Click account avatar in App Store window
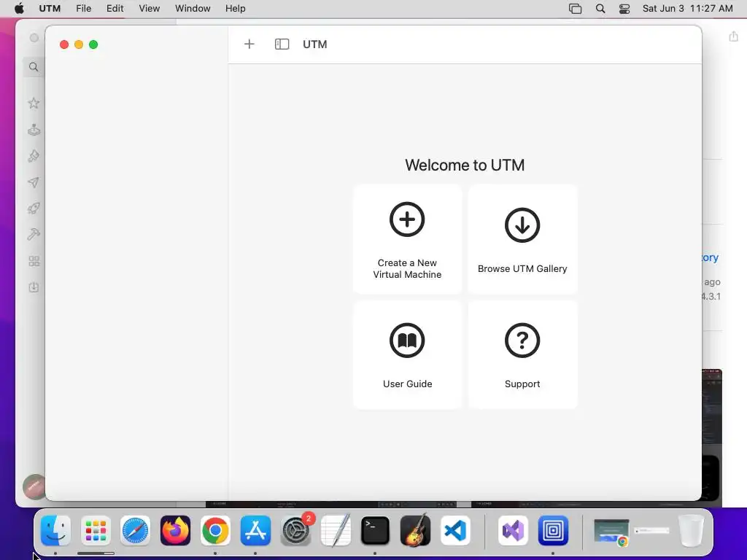The height and width of the screenshot is (560, 747). click(34, 486)
